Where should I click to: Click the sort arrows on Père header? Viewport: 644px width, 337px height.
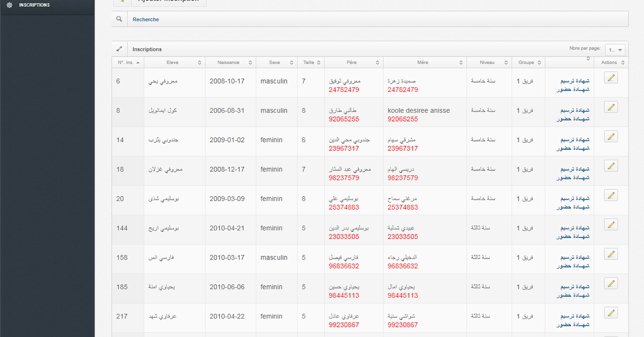click(377, 62)
